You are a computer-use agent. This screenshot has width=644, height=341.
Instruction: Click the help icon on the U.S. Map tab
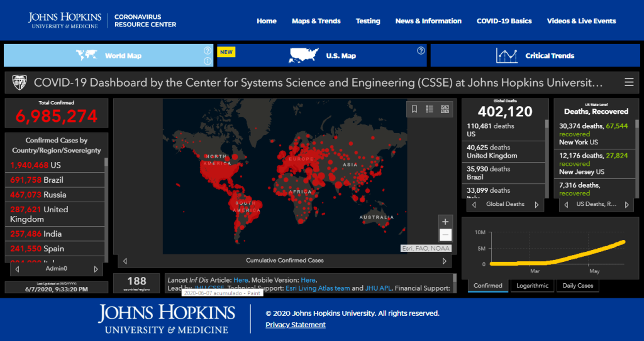(x=421, y=51)
